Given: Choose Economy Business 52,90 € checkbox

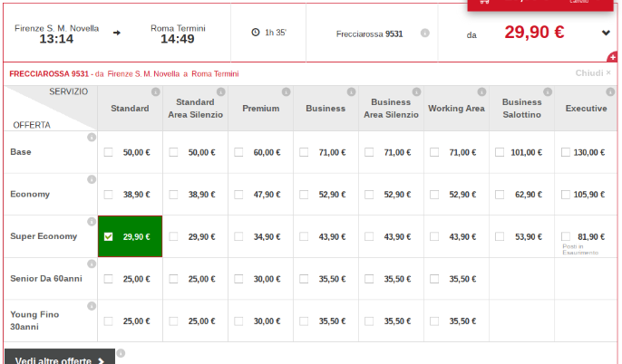Looking at the screenshot, I should point(304,195).
